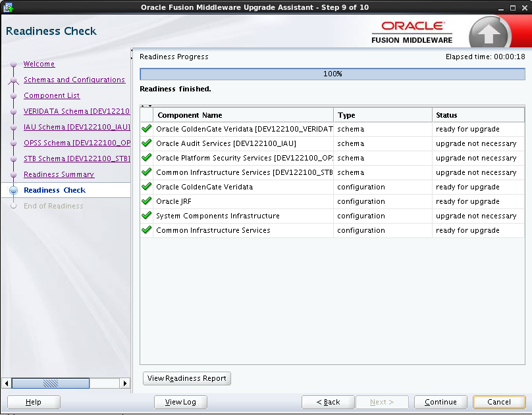The image size is (532, 415).
Task: Click 'Readiness finished.' status text
Action: click(x=175, y=89)
